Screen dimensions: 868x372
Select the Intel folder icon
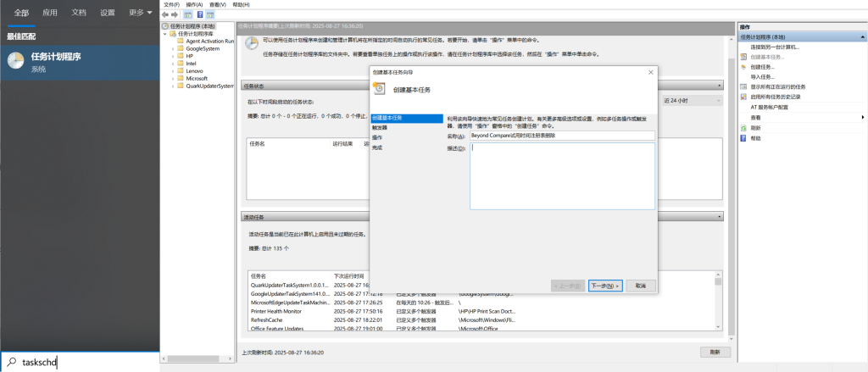[x=181, y=64]
